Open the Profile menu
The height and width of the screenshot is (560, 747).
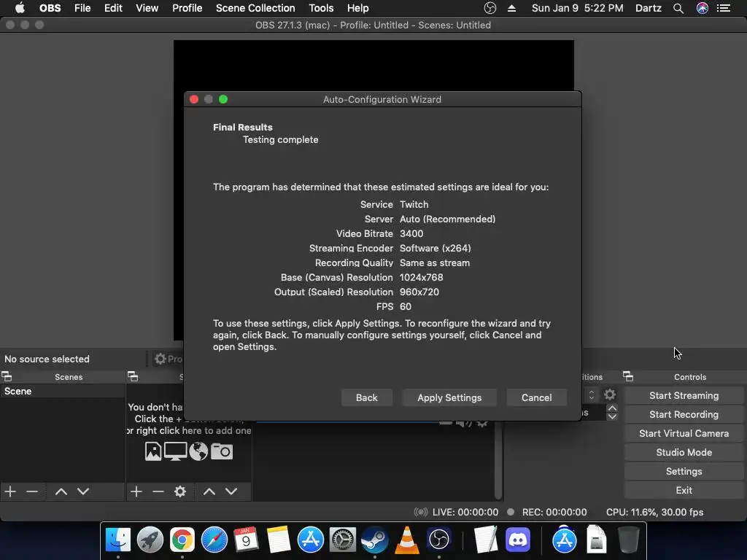[187, 8]
